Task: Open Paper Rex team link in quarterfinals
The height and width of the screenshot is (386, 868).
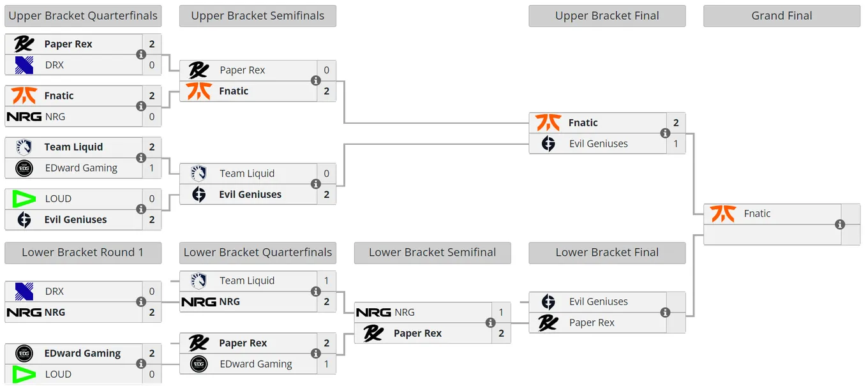Action: coord(68,44)
